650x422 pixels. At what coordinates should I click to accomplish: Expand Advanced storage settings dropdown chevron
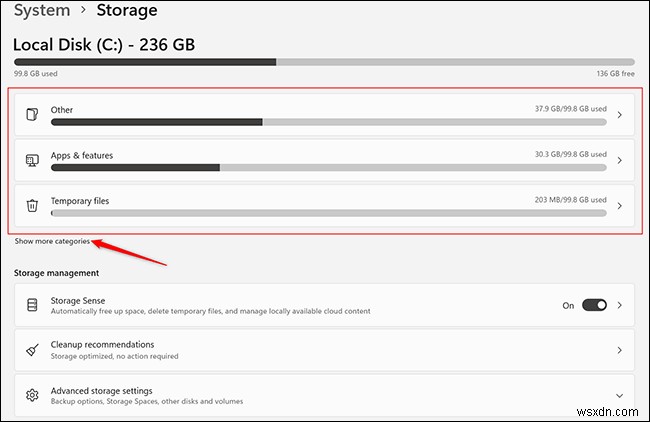[x=620, y=396]
